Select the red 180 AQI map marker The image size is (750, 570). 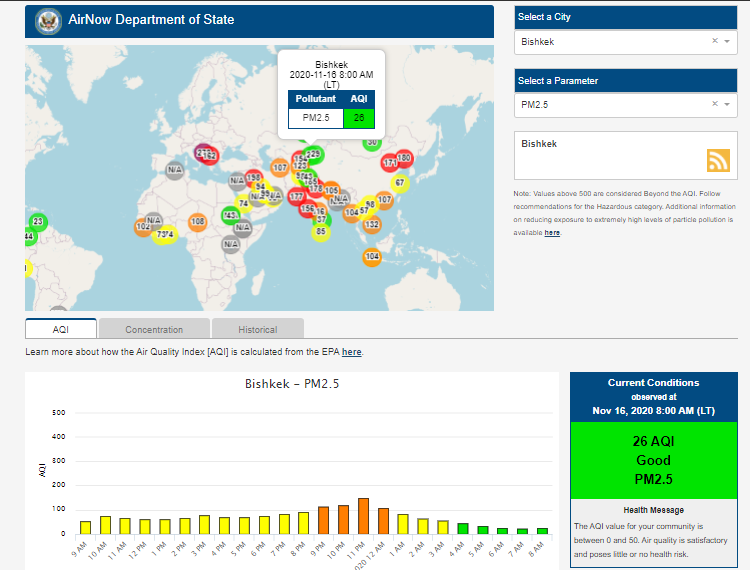pyautogui.click(x=404, y=158)
